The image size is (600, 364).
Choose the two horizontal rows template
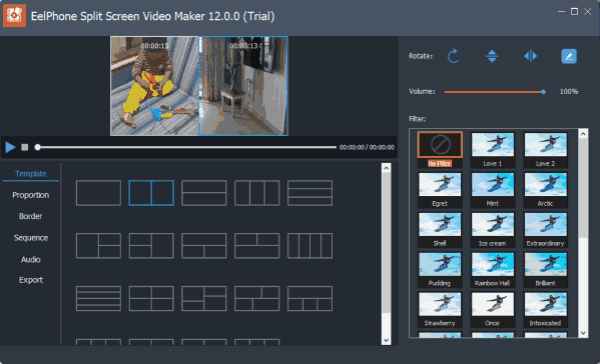(x=204, y=193)
